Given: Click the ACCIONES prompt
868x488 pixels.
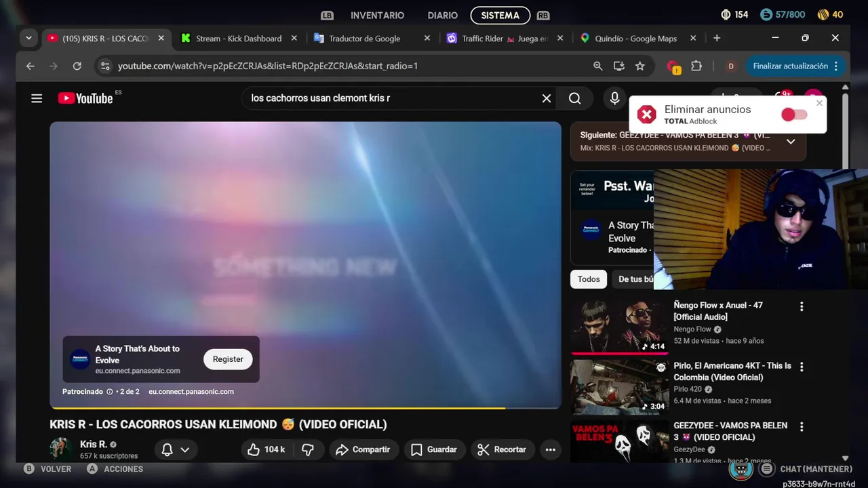Looking at the screenshot, I should coord(115,469).
